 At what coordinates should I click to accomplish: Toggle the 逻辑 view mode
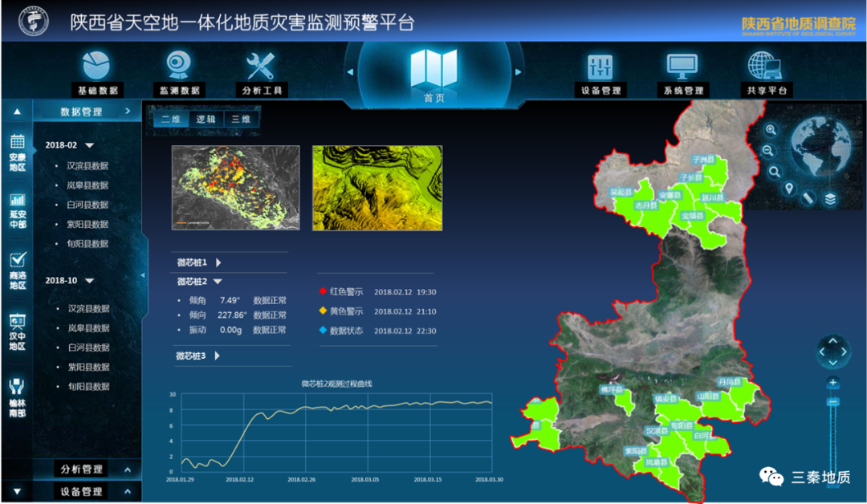(x=206, y=119)
